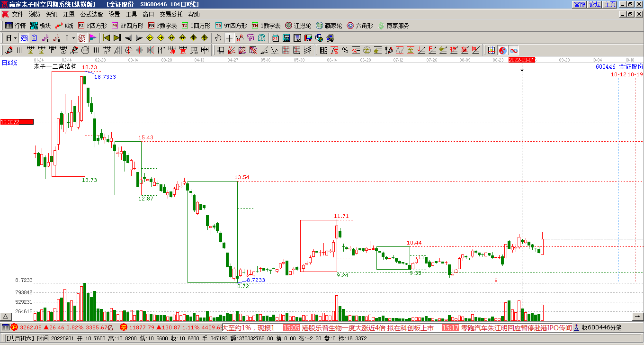
Task: Open the P四方形 tool
Action: pyautogui.click(x=92, y=26)
